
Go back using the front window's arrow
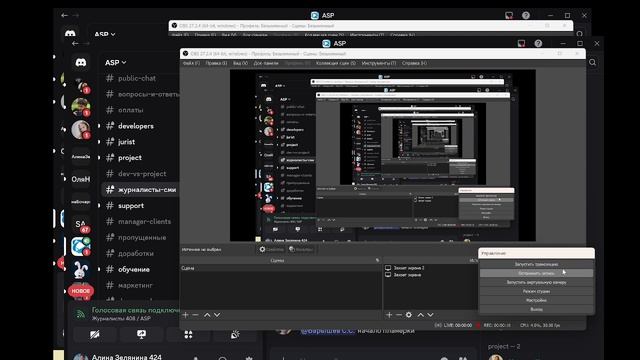tap(75, 43)
